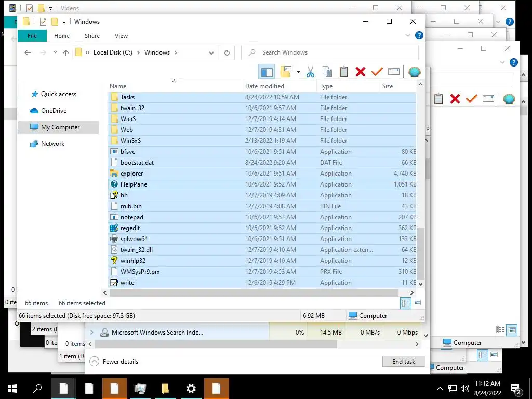Screen dimensions: 532x399
Task: Focus the Search Windows box
Action: tap(330, 52)
